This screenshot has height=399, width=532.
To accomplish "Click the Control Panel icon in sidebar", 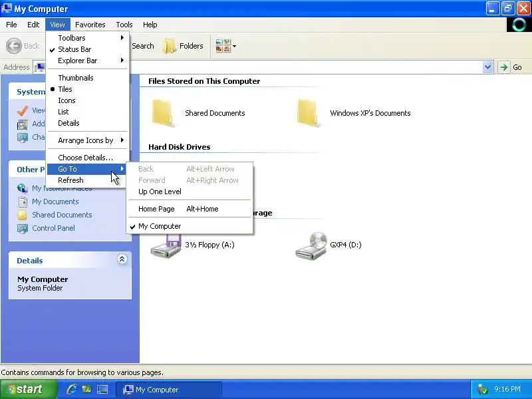I will pos(23,228).
